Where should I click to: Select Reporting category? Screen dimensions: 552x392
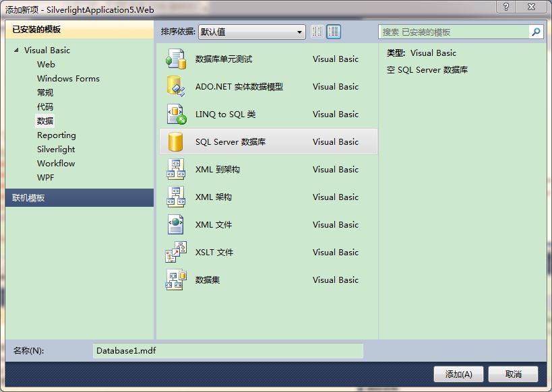(x=57, y=135)
